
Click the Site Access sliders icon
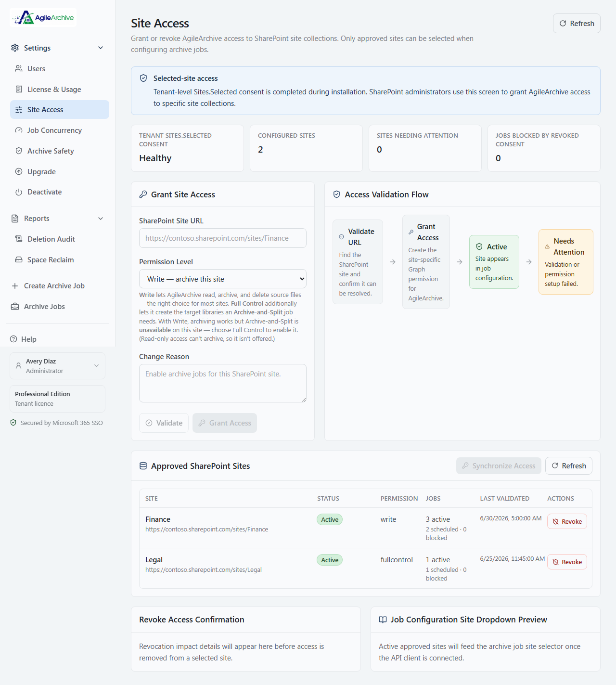coord(19,110)
